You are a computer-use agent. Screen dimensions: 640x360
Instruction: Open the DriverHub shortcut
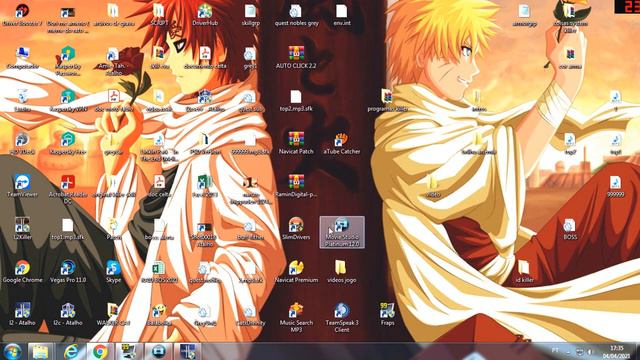(x=205, y=15)
